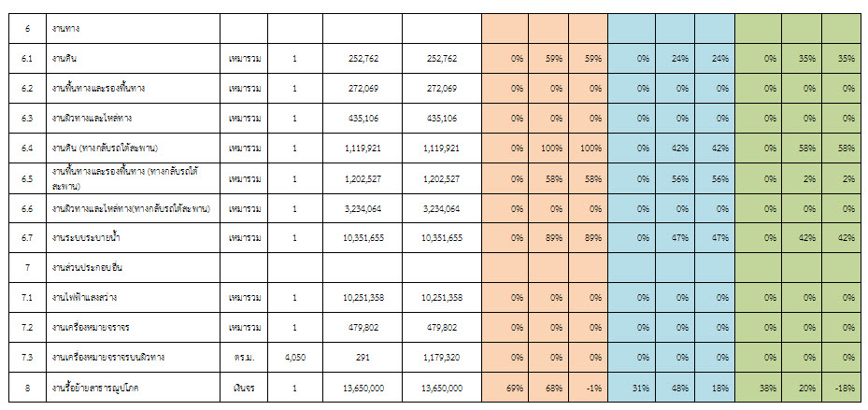Select the 18% blue cell in row 8
The height and width of the screenshot is (410, 868).
point(717,387)
